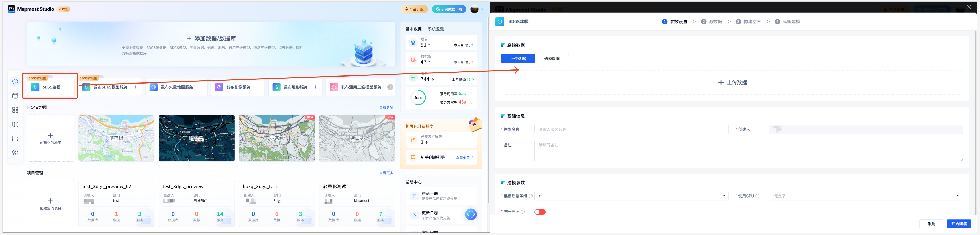Click the help icon beside 使用GPU
The width and height of the screenshot is (980, 235).
[757, 196]
